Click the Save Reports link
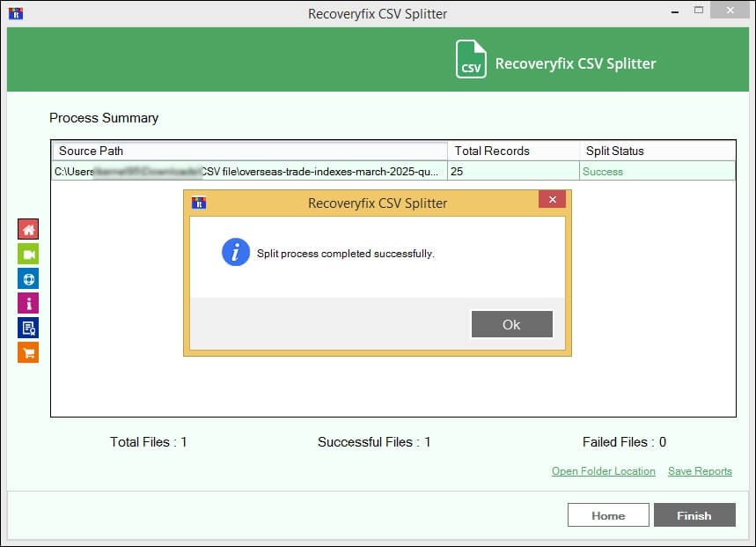756x547 pixels. point(700,471)
